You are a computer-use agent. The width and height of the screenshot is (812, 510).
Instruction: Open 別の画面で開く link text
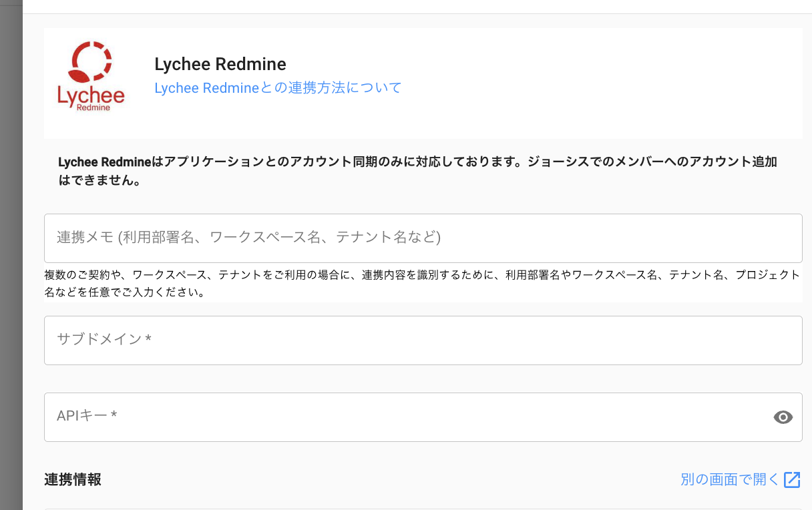click(x=730, y=479)
